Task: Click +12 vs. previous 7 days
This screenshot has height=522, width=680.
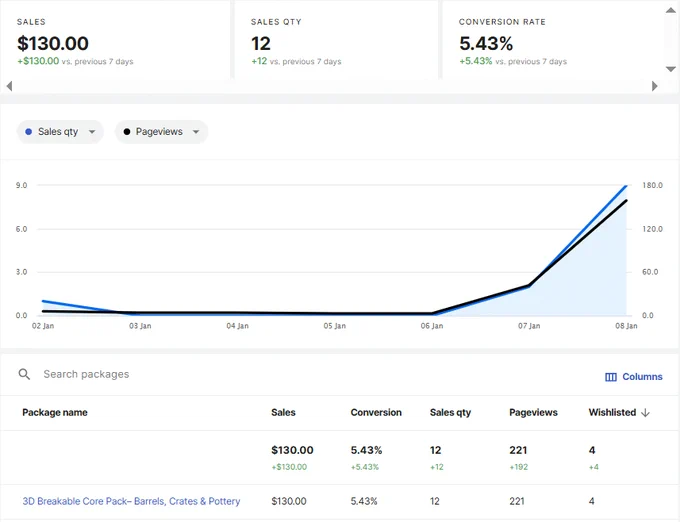Action: [296, 61]
